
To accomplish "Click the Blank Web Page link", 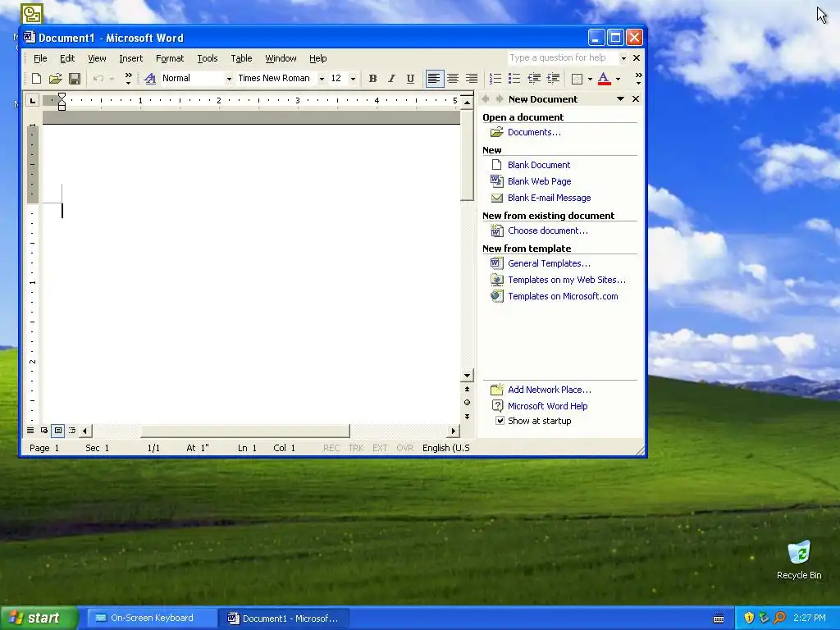I will pyautogui.click(x=540, y=181).
